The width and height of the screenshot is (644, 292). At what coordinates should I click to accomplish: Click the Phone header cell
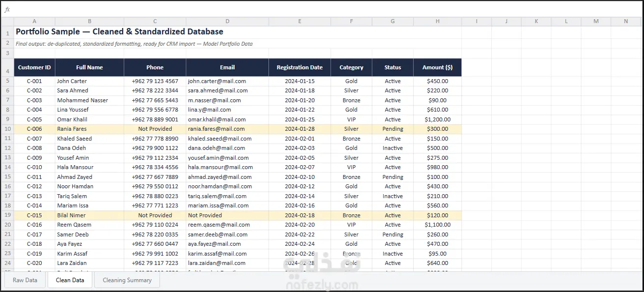(x=155, y=67)
